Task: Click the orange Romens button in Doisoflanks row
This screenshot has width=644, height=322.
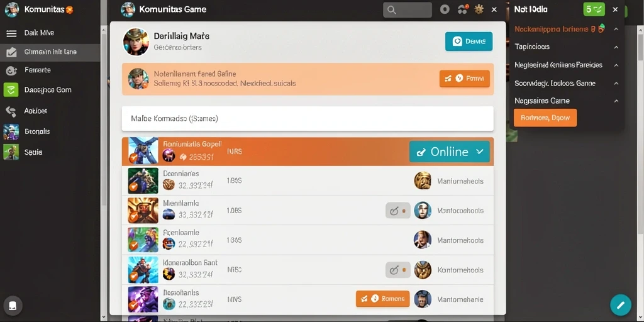Action: coord(382,299)
